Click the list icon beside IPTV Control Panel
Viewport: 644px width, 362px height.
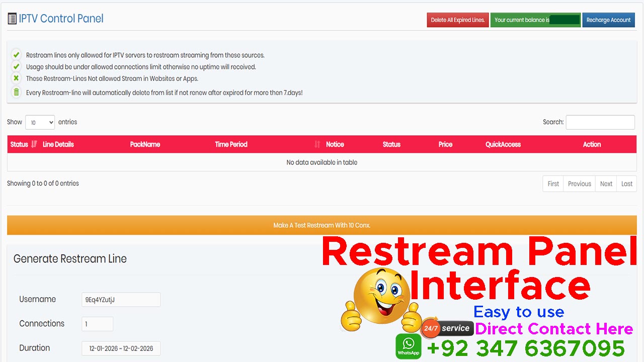click(x=12, y=19)
